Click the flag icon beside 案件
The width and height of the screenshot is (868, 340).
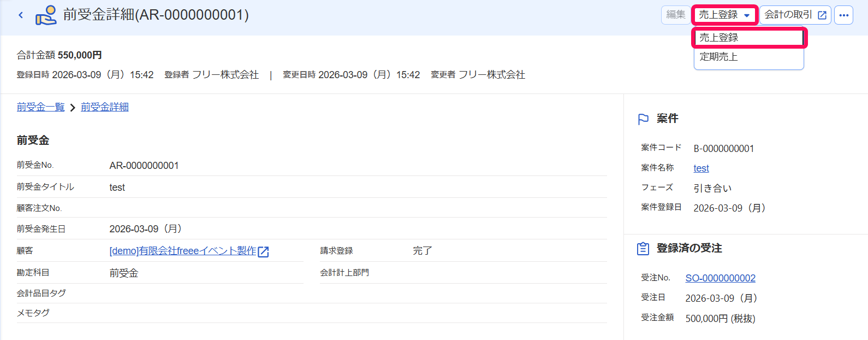644,119
